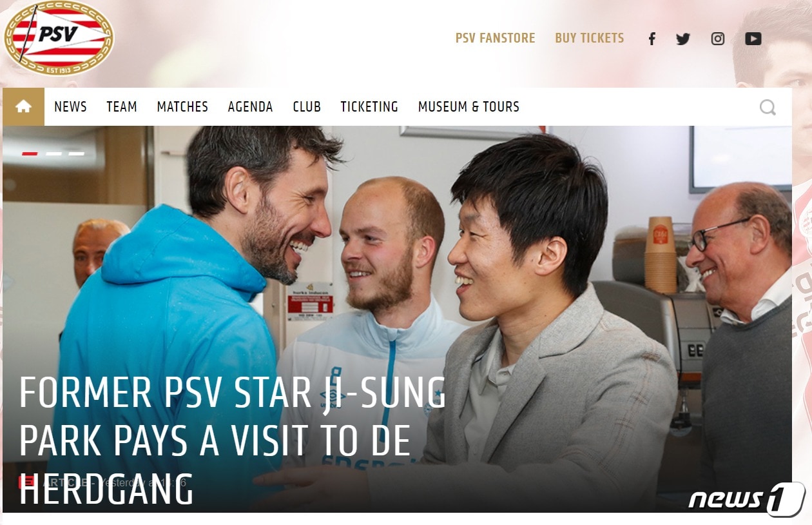Screen dimensions: 812x525
Task: Open the PSV Facebook page icon
Action: click(652, 39)
